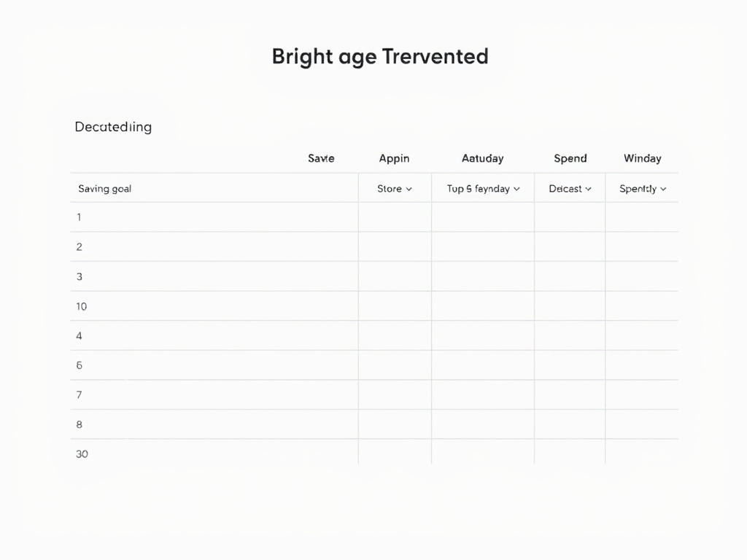Click the Savie column header
The height and width of the screenshot is (560, 747).
(321, 158)
